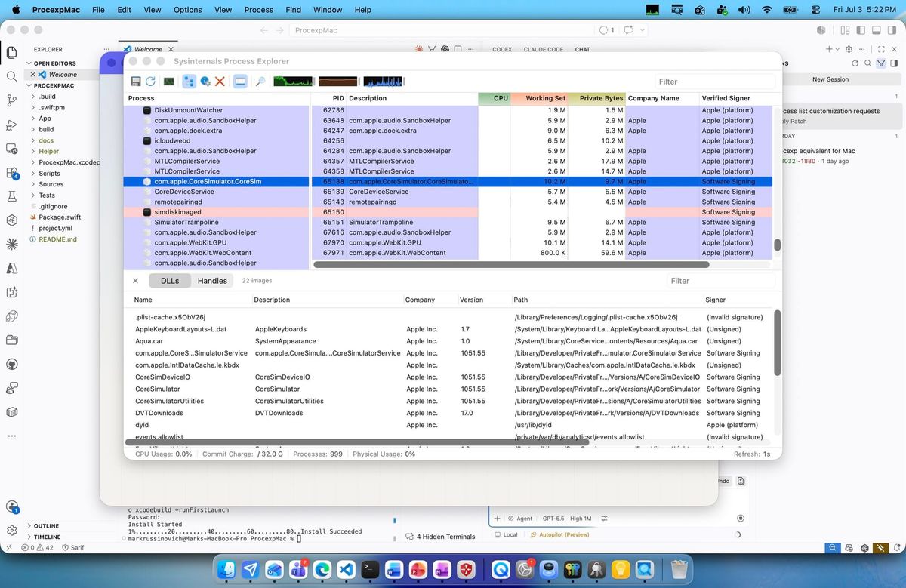This screenshot has height=588, width=906.
Task: Open the Azure icon in activity bar
Action: (x=11, y=268)
